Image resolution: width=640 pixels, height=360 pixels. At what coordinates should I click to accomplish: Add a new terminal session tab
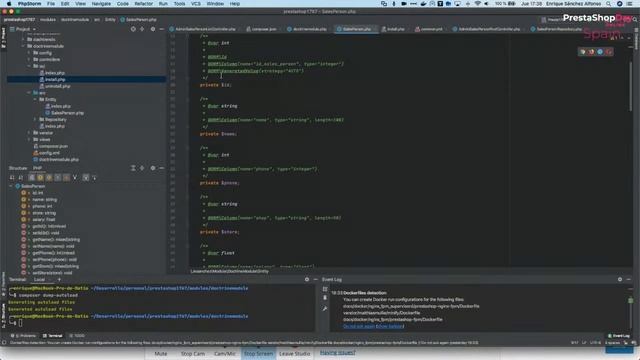[59, 279]
